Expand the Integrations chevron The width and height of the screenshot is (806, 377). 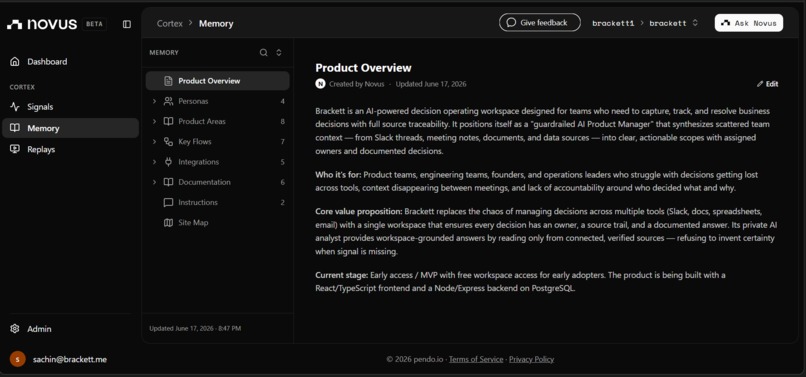154,162
